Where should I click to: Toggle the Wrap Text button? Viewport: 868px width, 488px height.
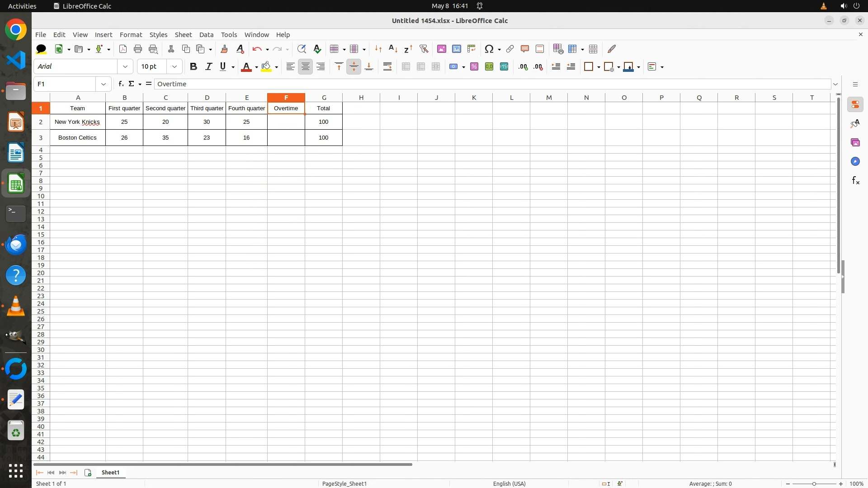tap(387, 66)
